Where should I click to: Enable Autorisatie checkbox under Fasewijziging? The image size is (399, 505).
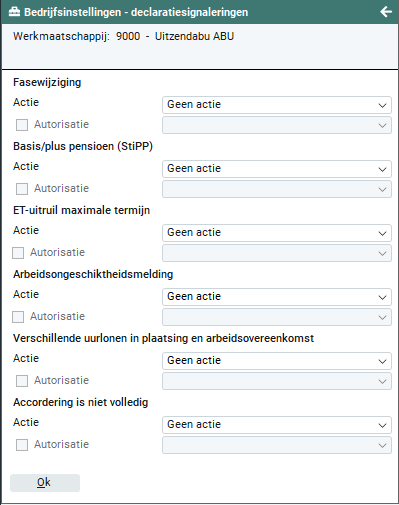click(22, 125)
